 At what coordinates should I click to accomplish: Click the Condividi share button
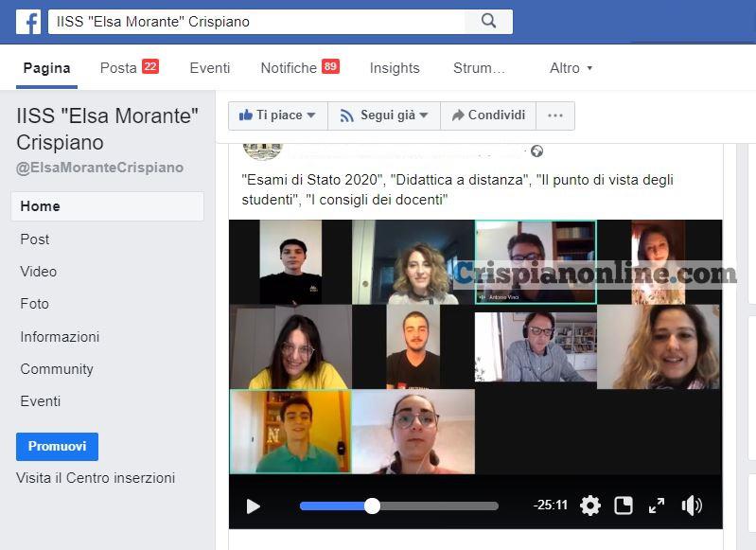click(488, 115)
